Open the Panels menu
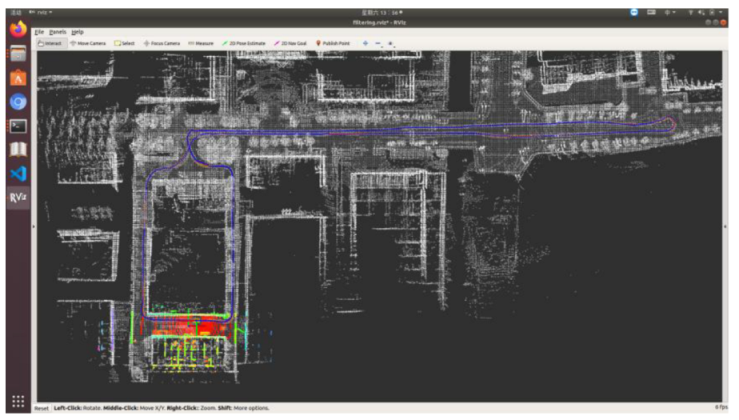This screenshot has width=739, height=420. coord(57,32)
